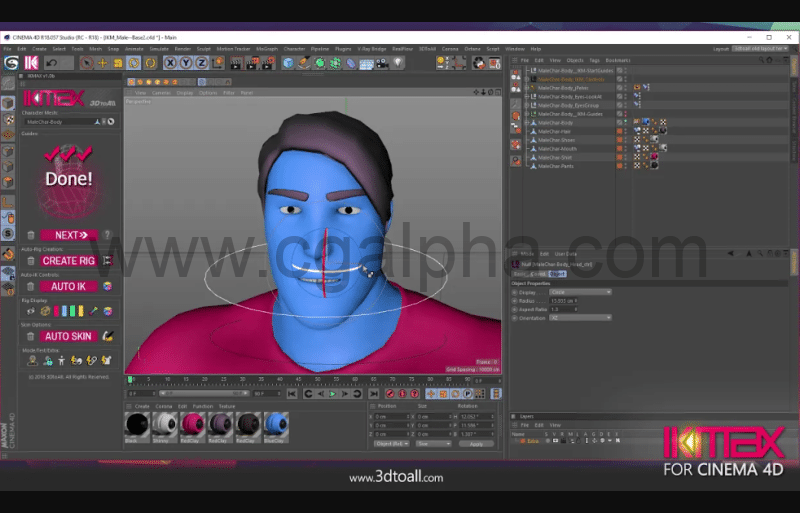
Task: Click the Deformer bend icon
Action: pyautogui.click(x=351, y=63)
